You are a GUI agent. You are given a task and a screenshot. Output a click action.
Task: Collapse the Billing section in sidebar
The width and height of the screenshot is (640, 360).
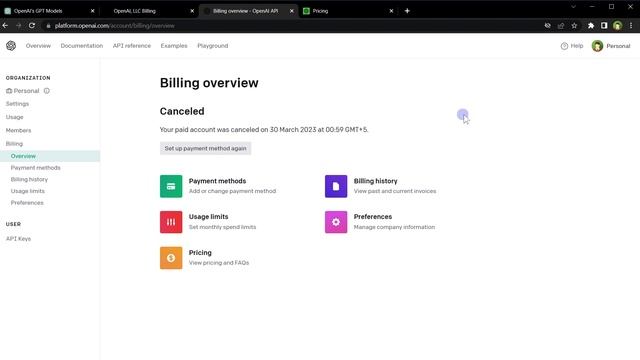14,144
